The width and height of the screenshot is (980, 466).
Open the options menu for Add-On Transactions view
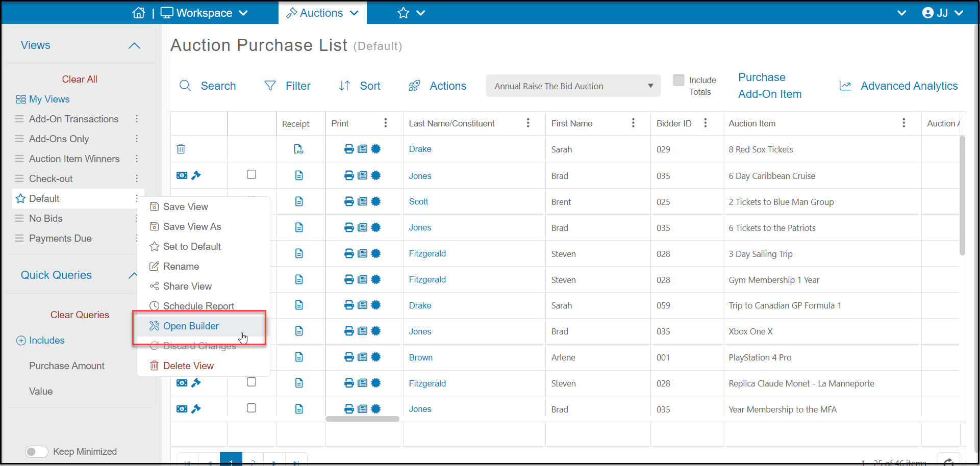coord(137,119)
